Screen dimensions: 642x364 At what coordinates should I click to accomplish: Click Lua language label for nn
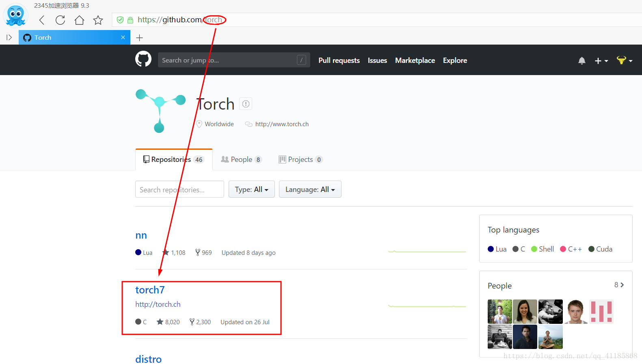(144, 252)
